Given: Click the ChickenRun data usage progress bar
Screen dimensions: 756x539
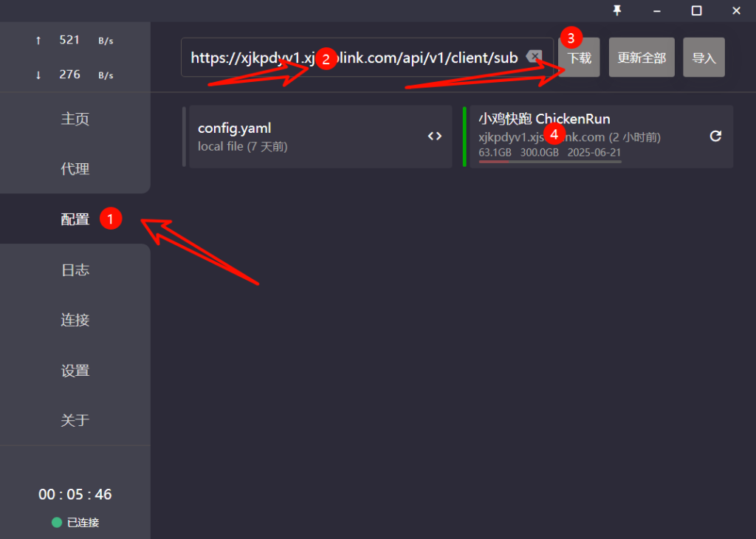Looking at the screenshot, I should tap(550, 161).
